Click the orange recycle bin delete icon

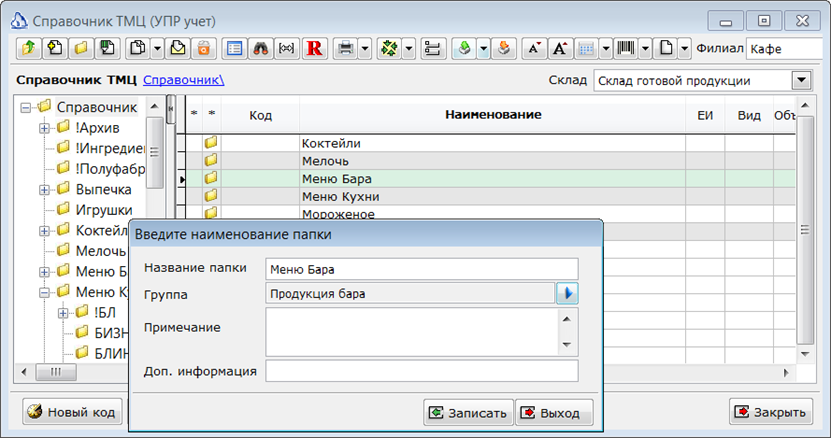coord(204,49)
